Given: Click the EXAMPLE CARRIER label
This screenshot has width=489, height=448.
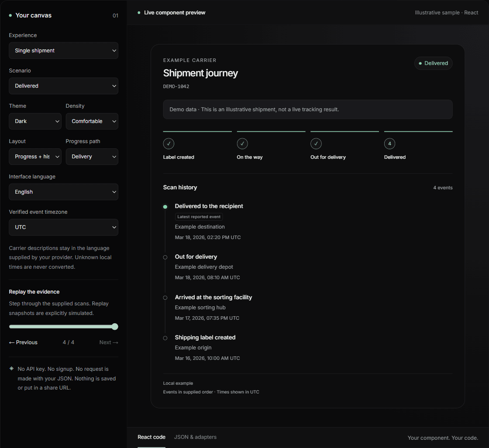Looking at the screenshot, I should point(189,61).
